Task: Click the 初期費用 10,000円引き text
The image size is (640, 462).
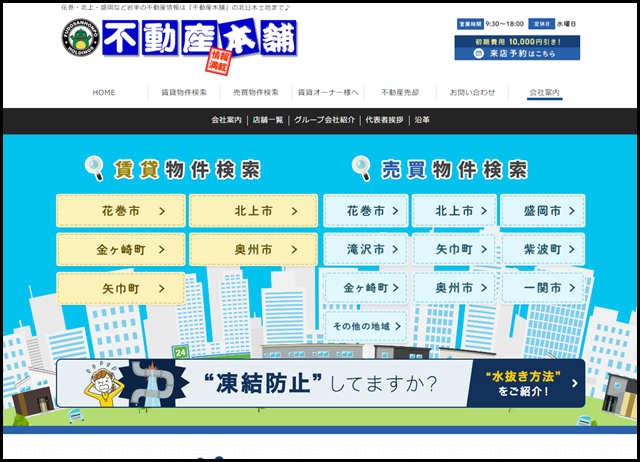Action: click(x=518, y=42)
